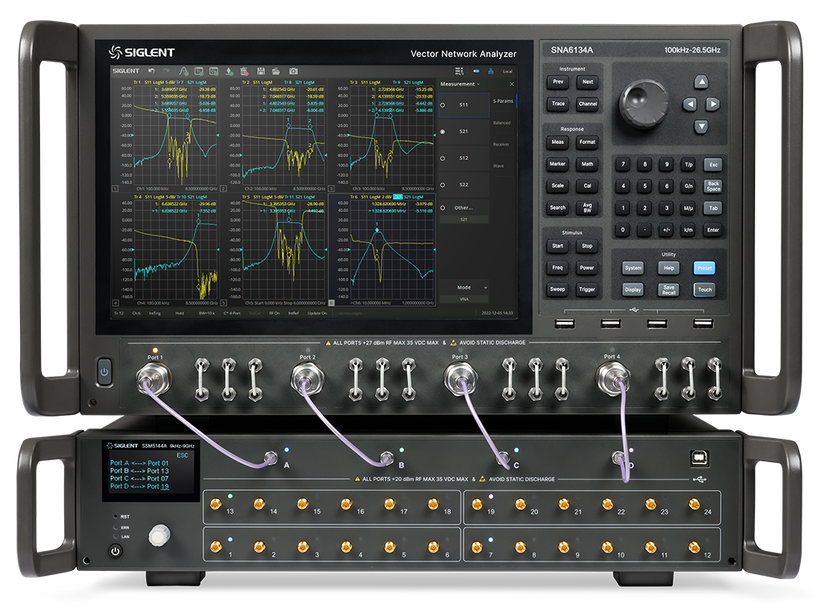Touch the rightmost front-panel USB port
The height and width of the screenshot is (607, 820).
[x=703, y=324]
